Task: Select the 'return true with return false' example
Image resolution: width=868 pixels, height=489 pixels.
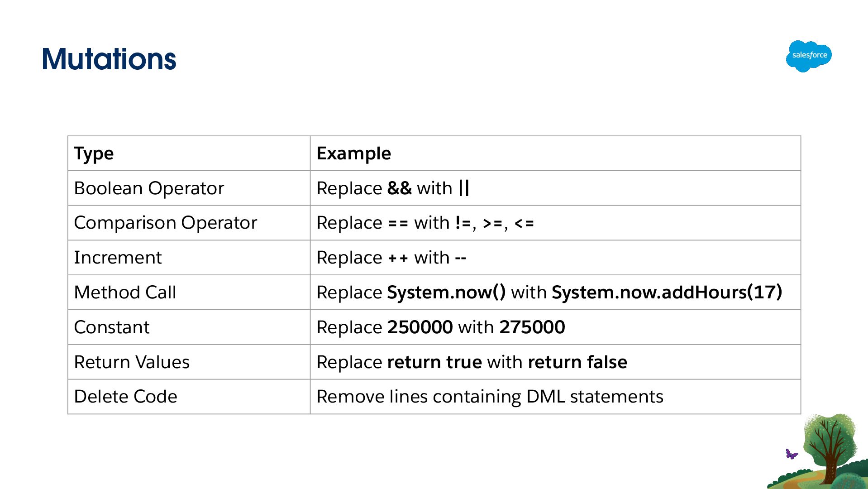Action: [472, 362]
